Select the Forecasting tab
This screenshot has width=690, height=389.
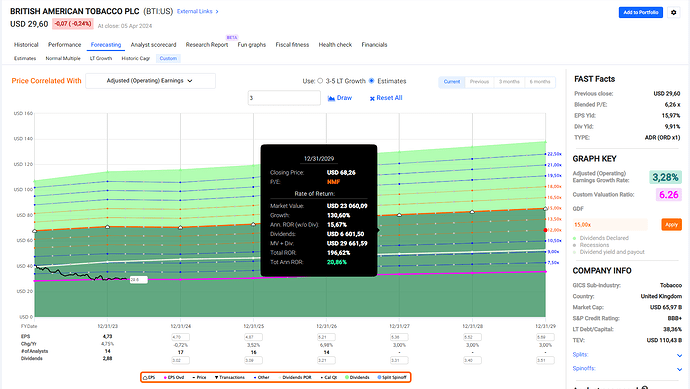click(106, 45)
